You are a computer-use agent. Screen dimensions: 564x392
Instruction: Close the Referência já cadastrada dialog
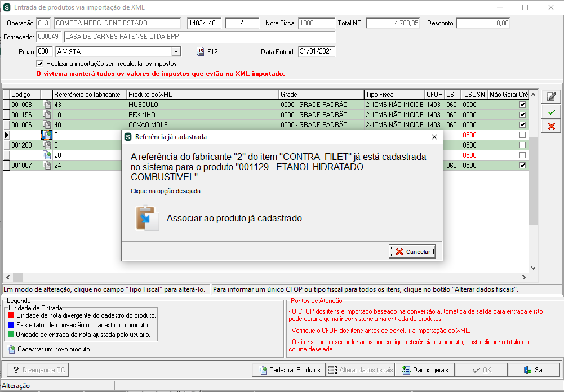click(x=434, y=137)
